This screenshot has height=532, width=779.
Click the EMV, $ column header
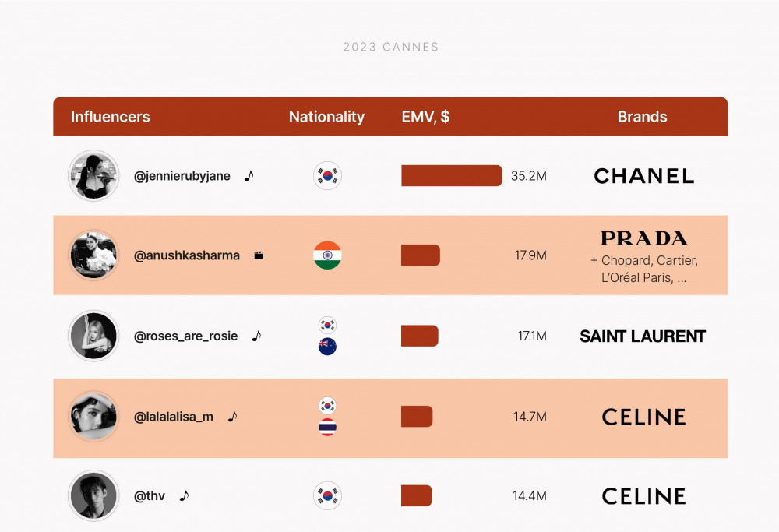(x=426, y=117)
